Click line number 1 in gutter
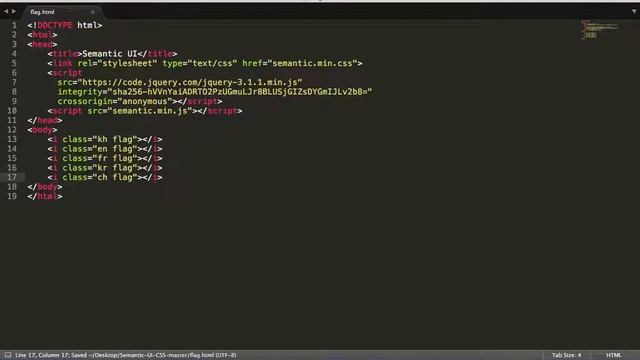640x360 pixels. (14, 25)
